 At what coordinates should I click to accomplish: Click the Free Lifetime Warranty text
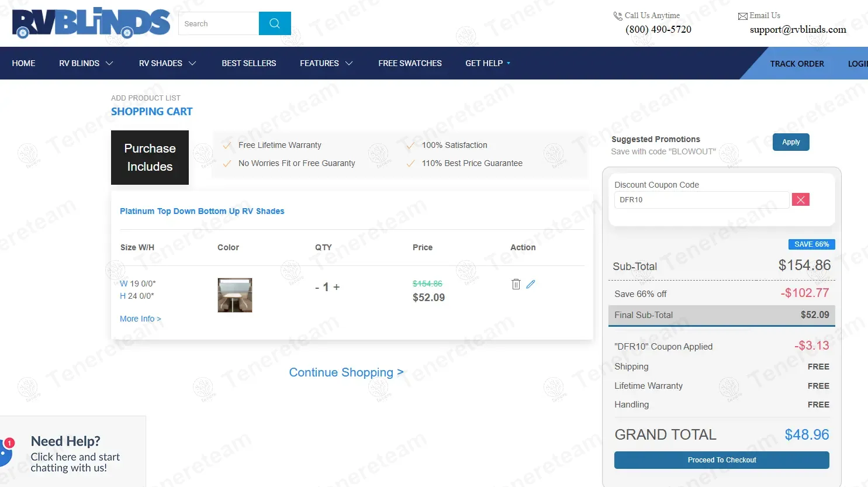tap(280, 145)
